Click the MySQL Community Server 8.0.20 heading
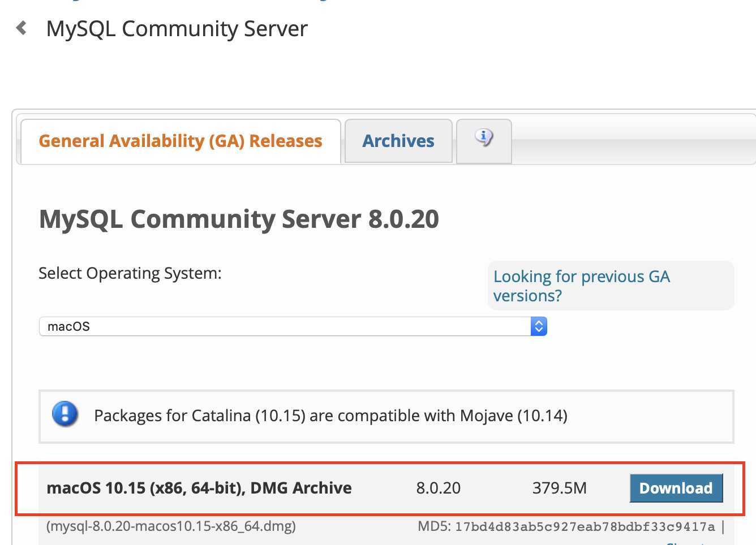The image size is (756, 545). pos(239,219)
